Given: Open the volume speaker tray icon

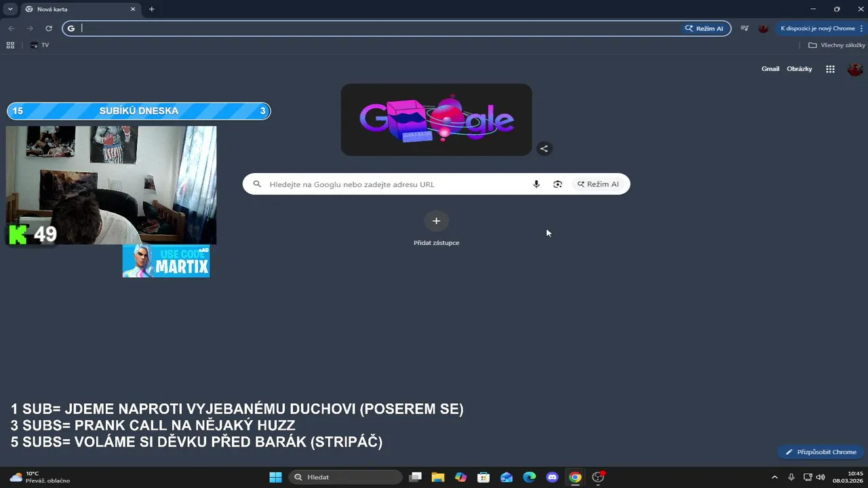Looking at the screenshot, I should point(821,477).
